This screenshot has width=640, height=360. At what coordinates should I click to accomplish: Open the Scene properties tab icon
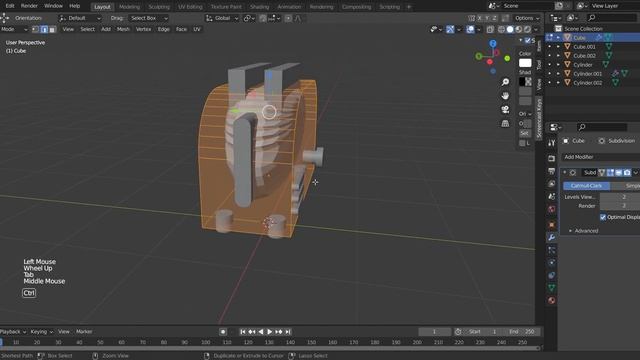tap(551, 196)
